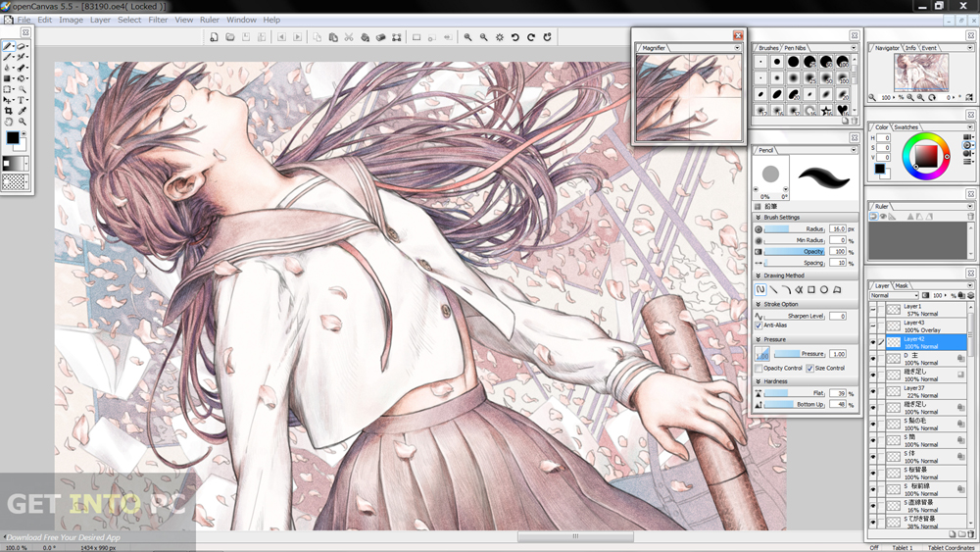Click the Zoom in toolbar icon
Viewport: 980px width, 552px height.
click(x=467, y=37)
